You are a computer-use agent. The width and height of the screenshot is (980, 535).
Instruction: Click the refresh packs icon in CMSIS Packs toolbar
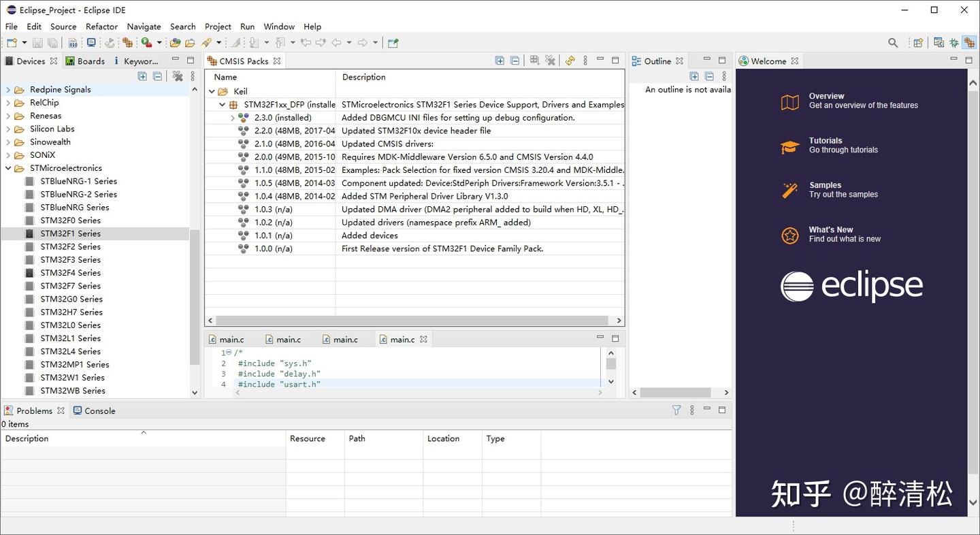570,60
